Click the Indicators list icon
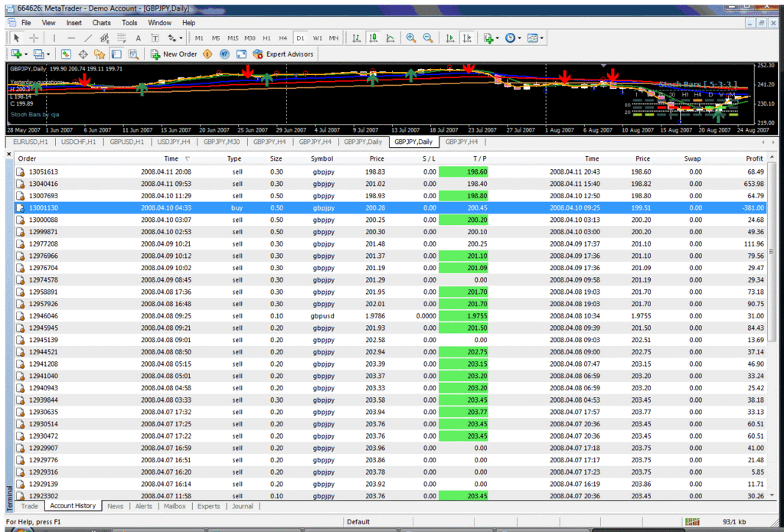 [x=488, y=38]
